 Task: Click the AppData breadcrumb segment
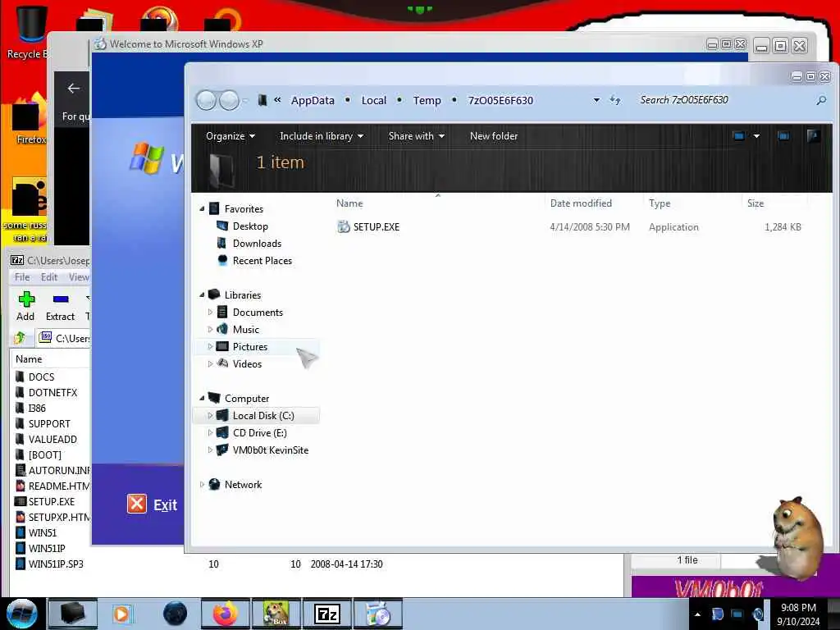pyautogui.click(x=313, y=100)
